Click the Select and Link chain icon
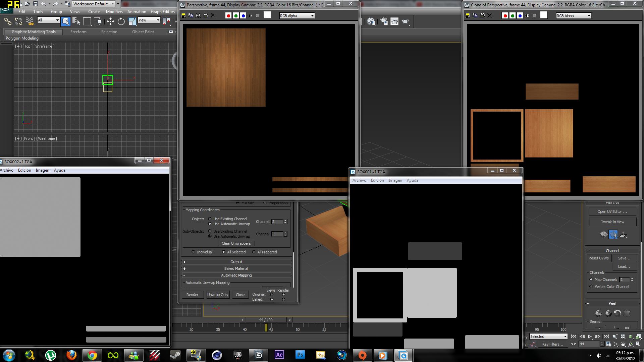This screenshot has width=644, height=362. (8, 21)
